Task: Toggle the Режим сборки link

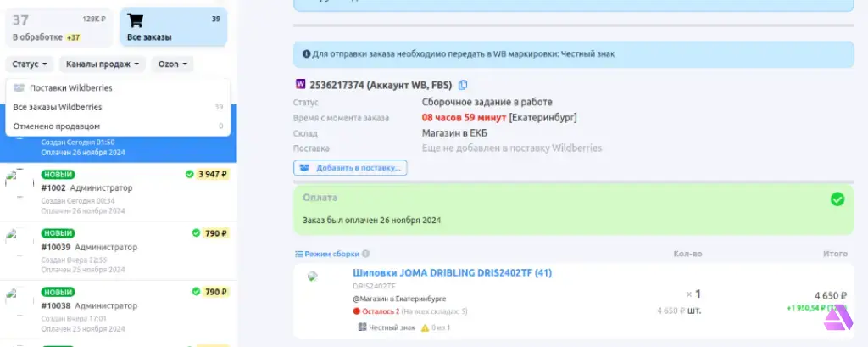Action: point(331,254)
